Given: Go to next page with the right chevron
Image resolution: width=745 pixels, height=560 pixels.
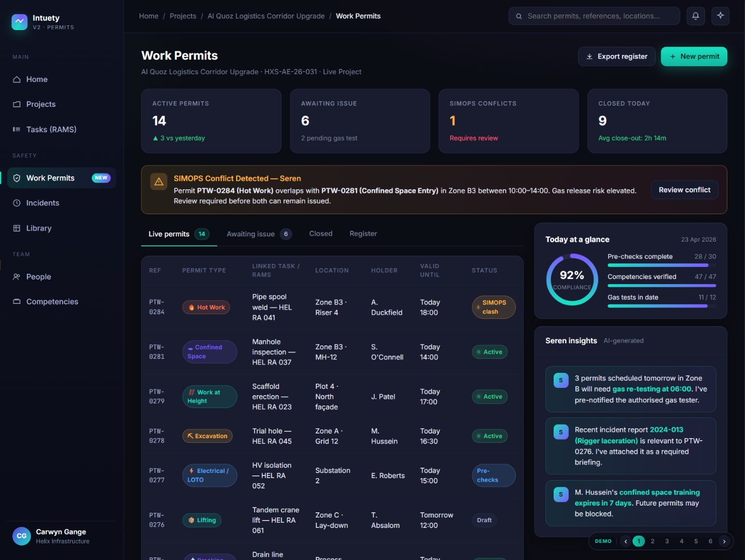Looking at the screenshot, I should click(725, 541).
